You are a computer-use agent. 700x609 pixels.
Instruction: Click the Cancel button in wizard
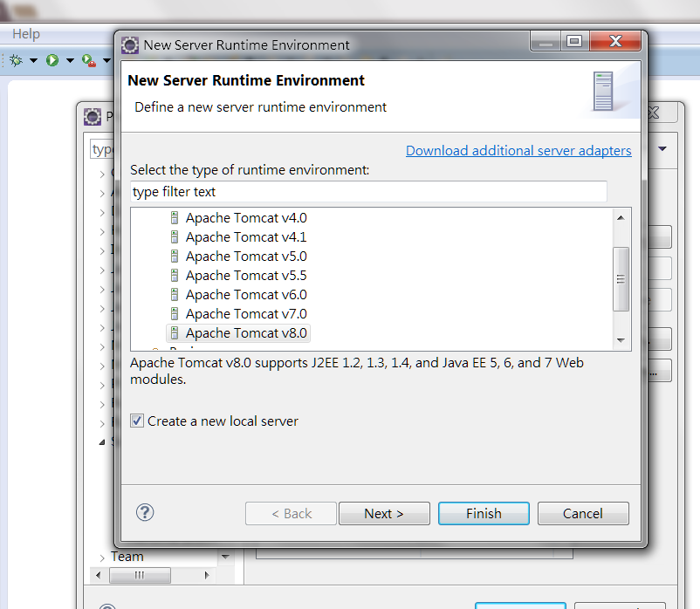point(582,514)
